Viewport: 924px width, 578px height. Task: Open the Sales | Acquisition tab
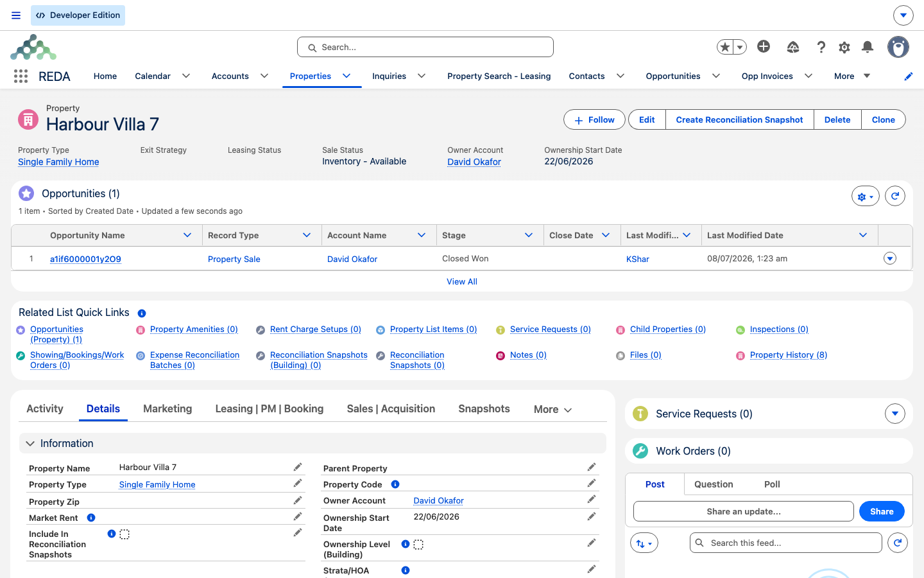[x=391, y=409]
